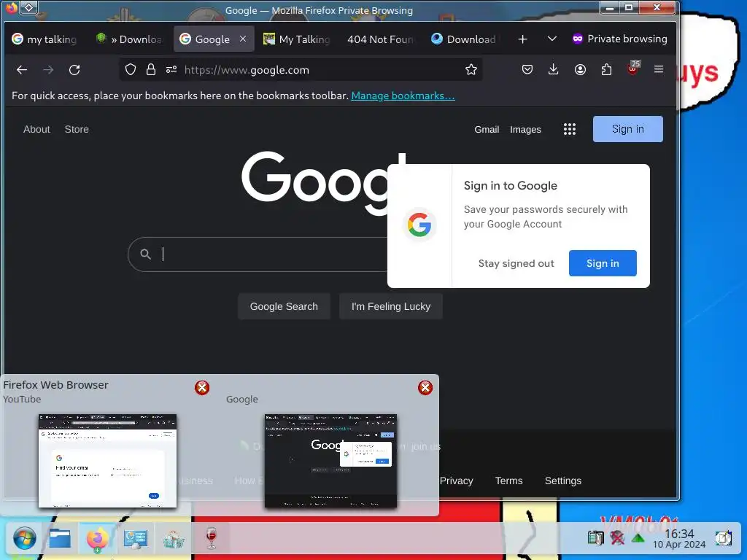Click the Sign in button at page top
The image size is (747, 560).
coord(628,129)
